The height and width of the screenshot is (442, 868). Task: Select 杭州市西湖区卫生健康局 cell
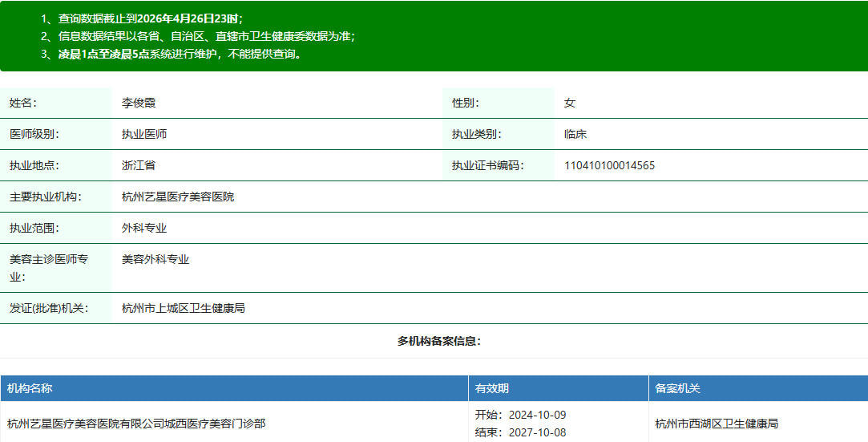717,424
